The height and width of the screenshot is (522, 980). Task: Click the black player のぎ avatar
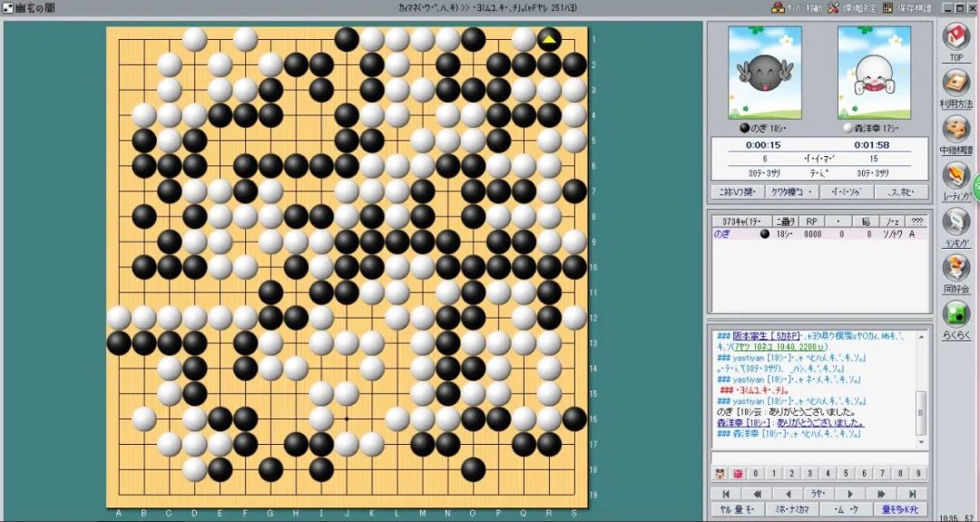pos(765,74)
